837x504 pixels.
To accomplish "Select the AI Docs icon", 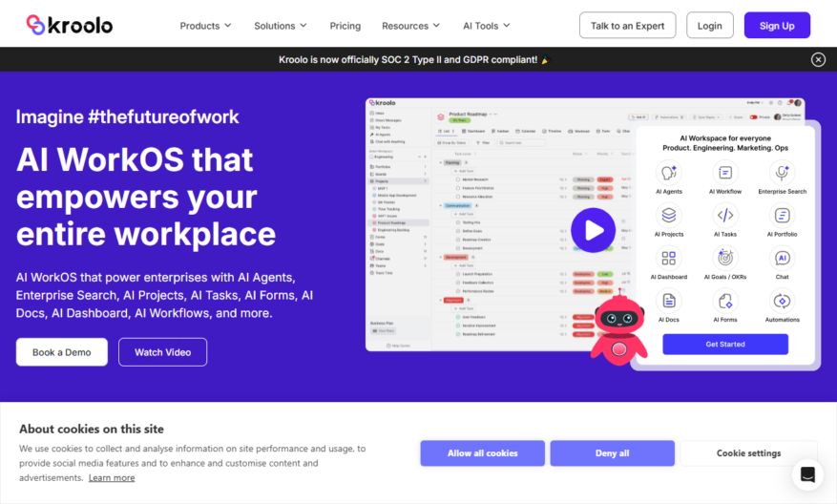I will point(668,301).
